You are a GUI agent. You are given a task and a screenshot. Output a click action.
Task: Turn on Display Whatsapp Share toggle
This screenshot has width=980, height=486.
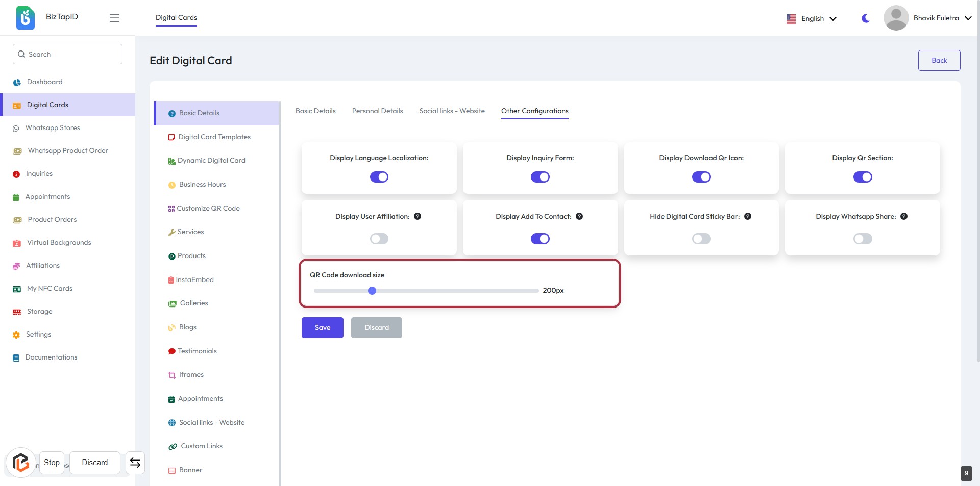click(x=862, y=239)
